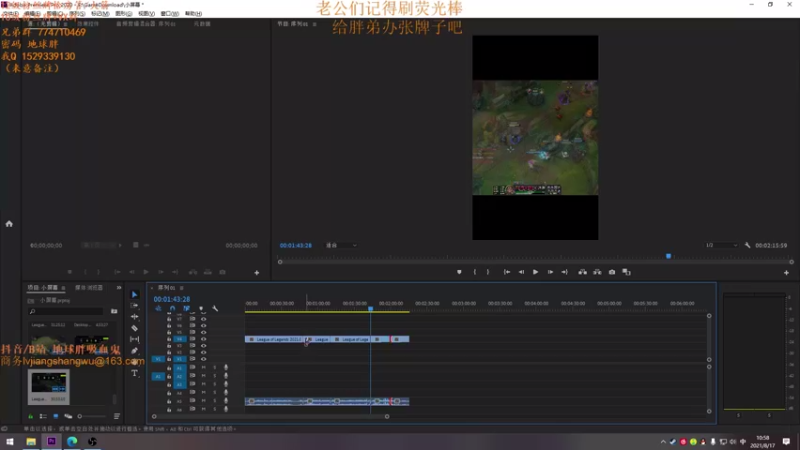Select the Ripple Edit tool
The image size is (800, 450).
pos(135,317)
